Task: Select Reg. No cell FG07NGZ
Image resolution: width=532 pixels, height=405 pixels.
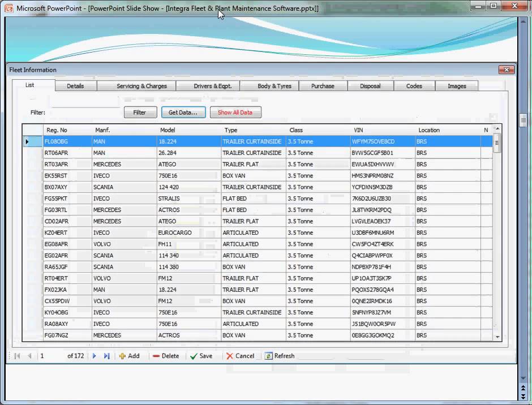Action: 67,335
